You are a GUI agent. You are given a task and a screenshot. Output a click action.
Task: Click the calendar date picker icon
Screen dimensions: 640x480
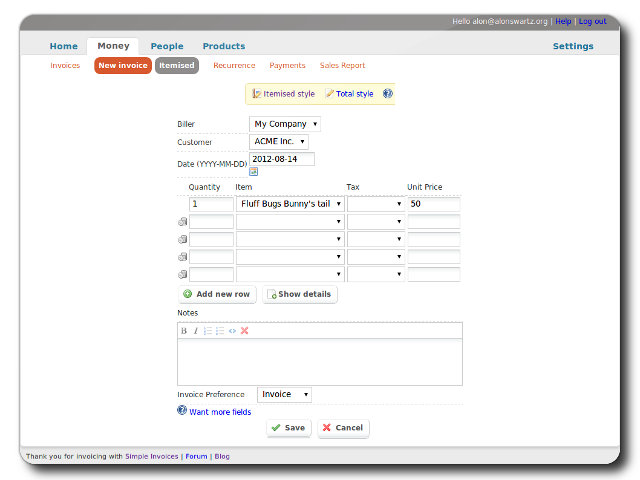click(253, 171)
